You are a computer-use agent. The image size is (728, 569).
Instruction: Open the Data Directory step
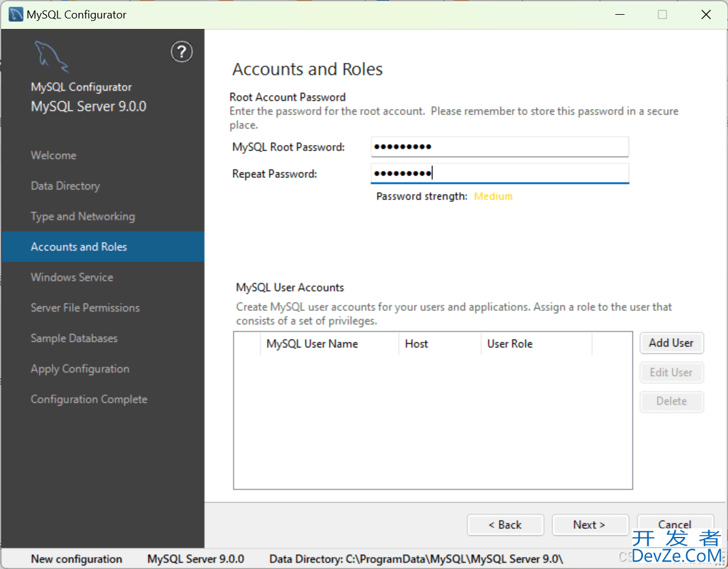[x=65, y=185]
